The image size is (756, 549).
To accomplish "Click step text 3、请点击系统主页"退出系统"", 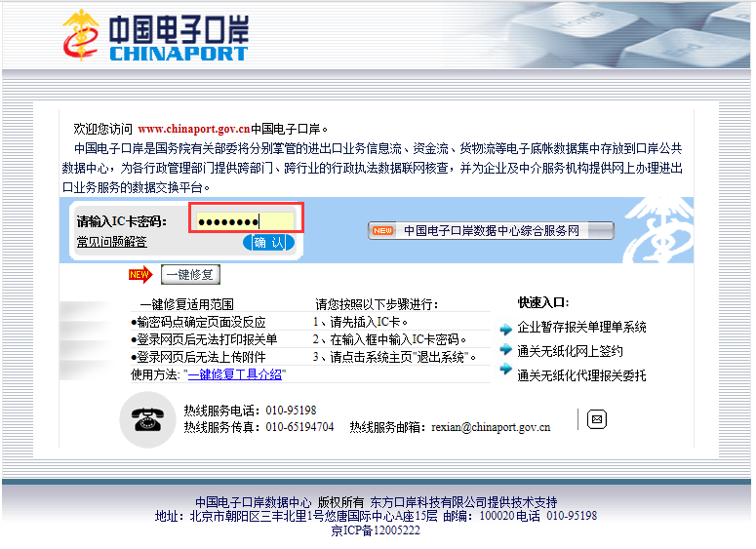I will tap(394, 357).
